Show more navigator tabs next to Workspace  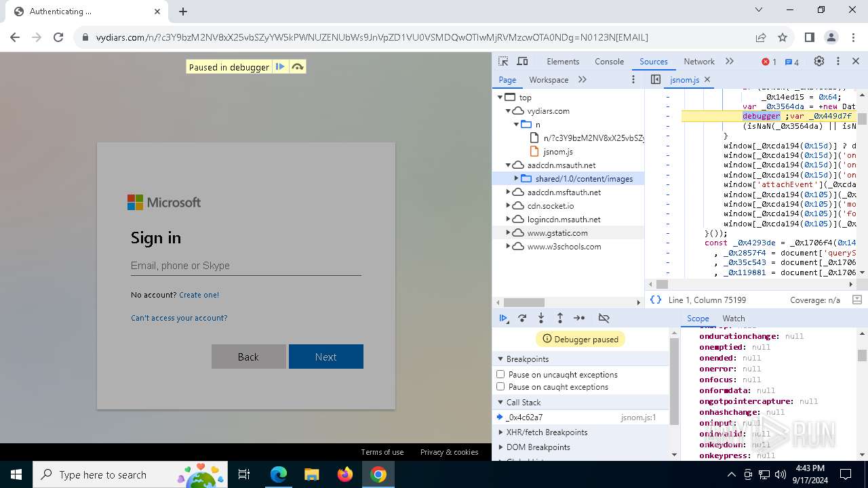tap(583, 79)
